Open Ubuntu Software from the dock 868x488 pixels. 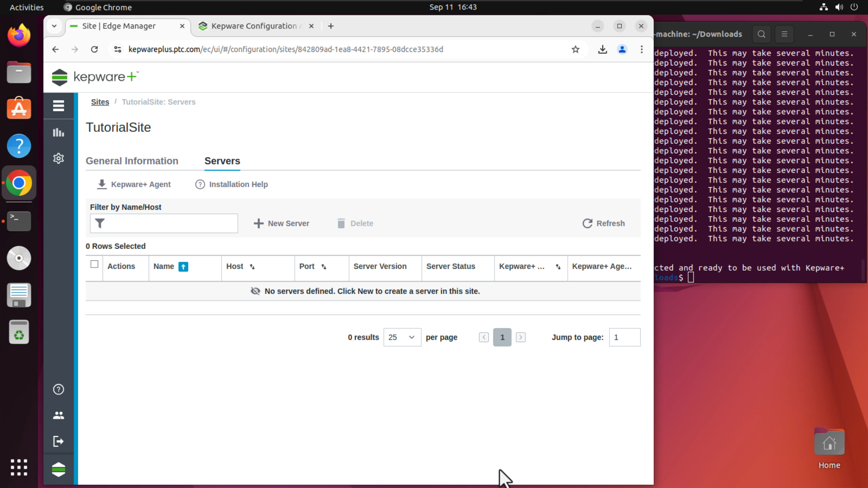click(19, 108)
